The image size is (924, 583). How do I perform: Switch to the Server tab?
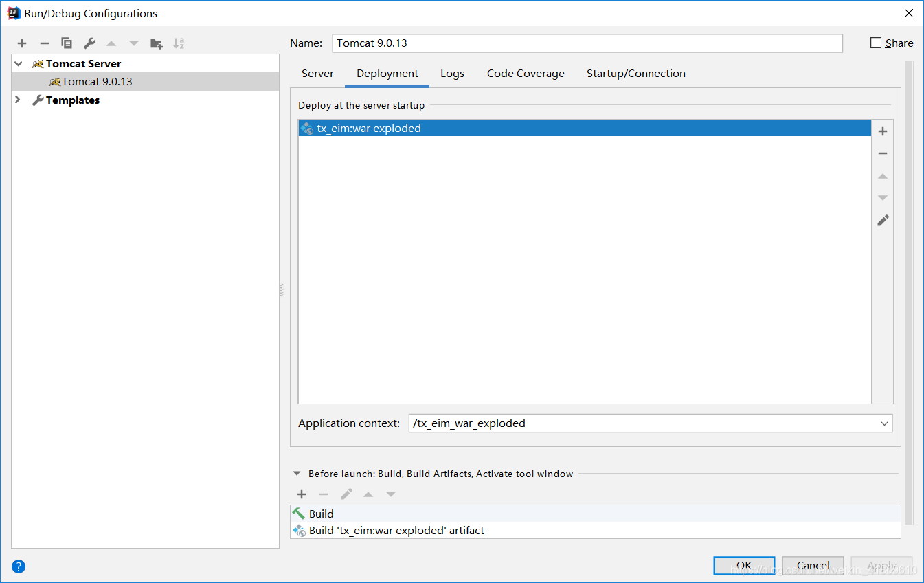pos(317,74)
